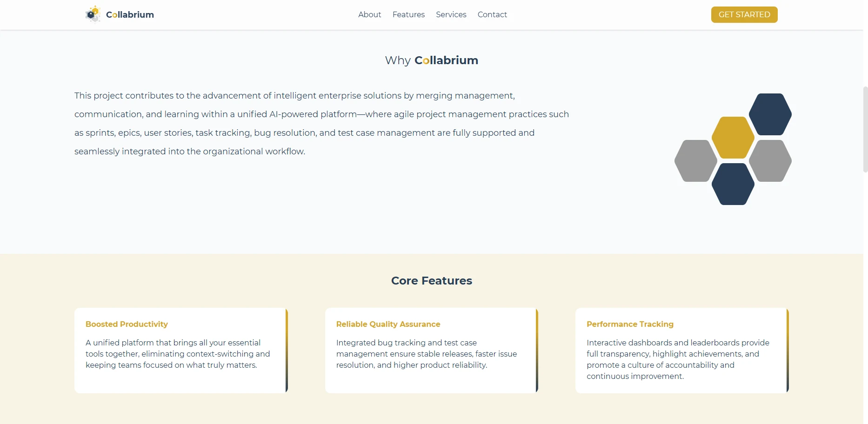
Task: Select the Performance Tracking card title
Action: point(630,324)
